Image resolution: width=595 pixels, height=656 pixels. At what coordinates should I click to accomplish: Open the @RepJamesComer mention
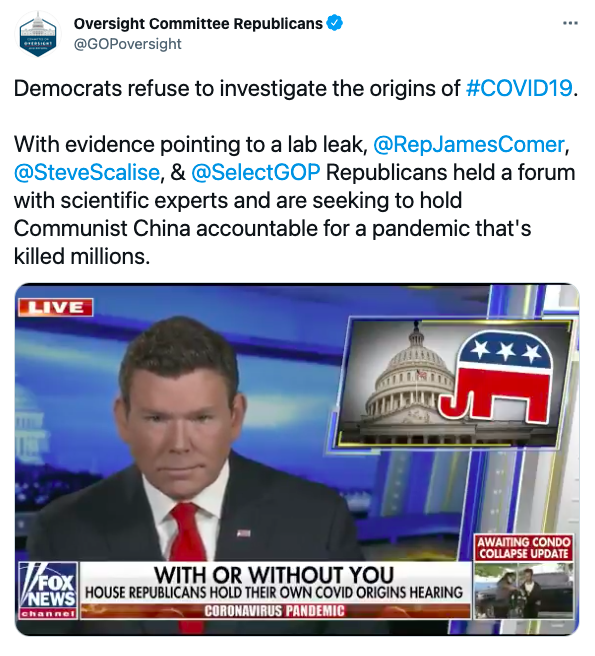pos(469,145)
